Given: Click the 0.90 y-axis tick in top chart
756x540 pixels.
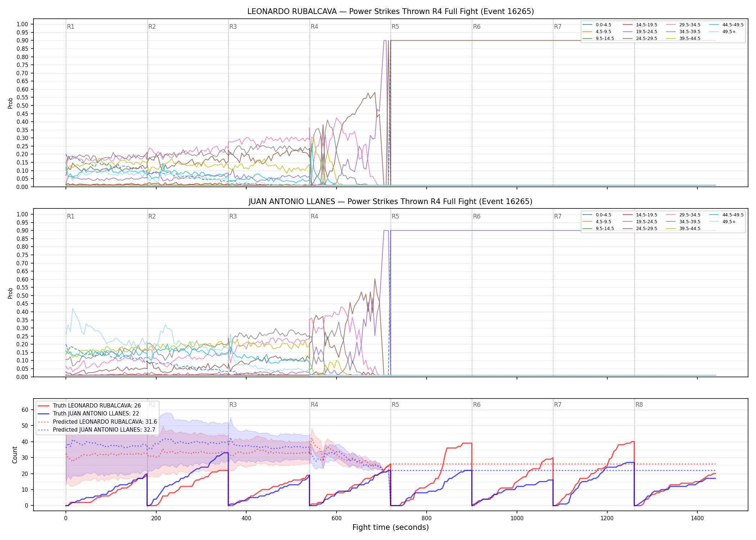Looking at the screenshot, I should click(22, 41).
